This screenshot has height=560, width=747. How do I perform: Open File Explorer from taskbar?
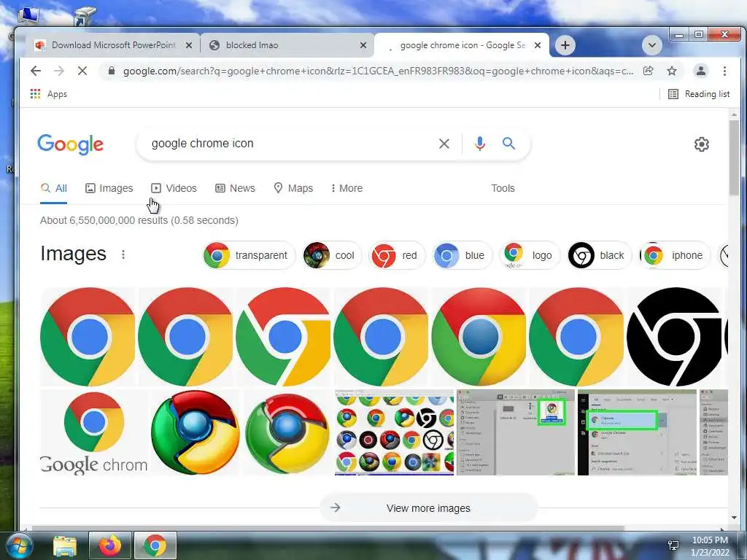(x=65, y=545)
